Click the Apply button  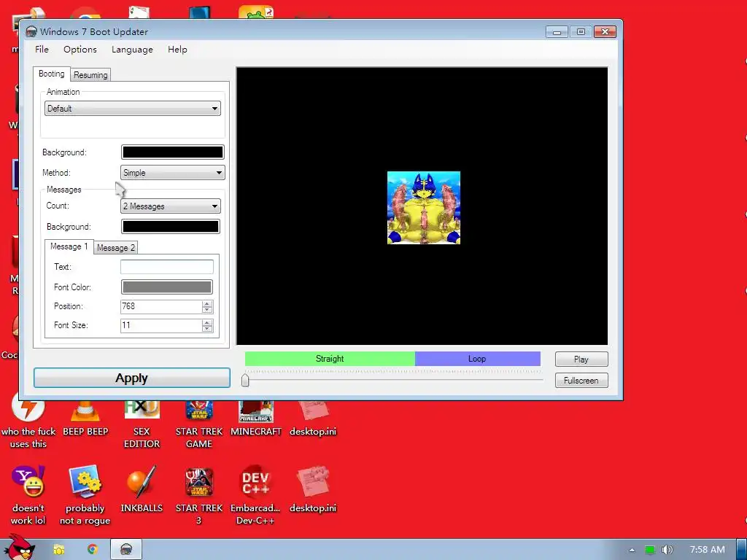pos(132,378)
